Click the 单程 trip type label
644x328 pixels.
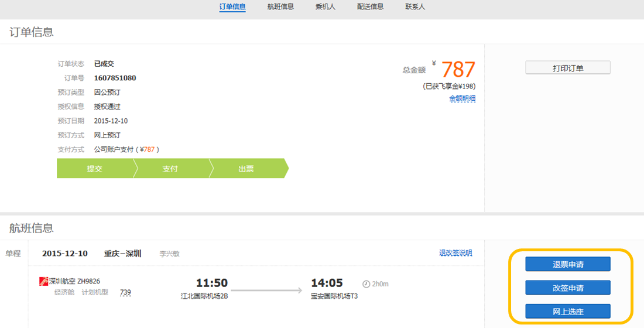click(13, 254)
